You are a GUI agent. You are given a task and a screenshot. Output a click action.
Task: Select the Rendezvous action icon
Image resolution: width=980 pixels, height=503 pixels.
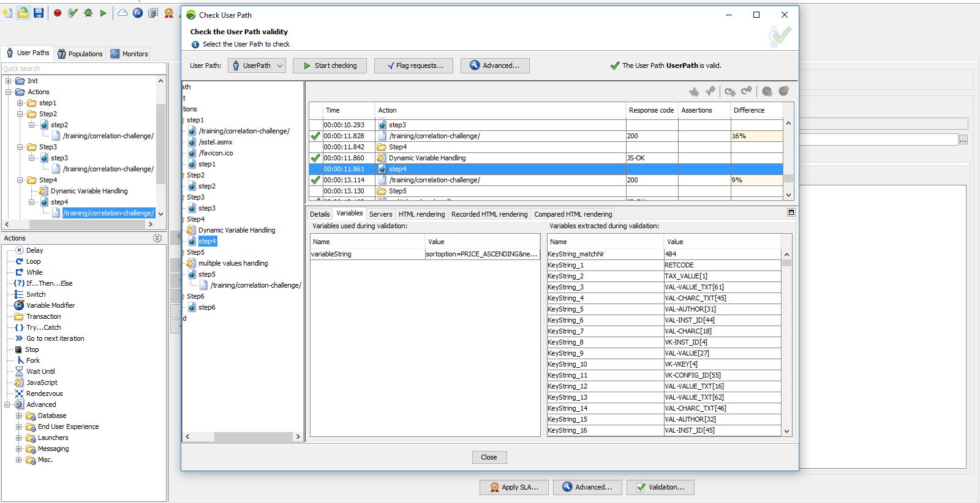[19, 393]
